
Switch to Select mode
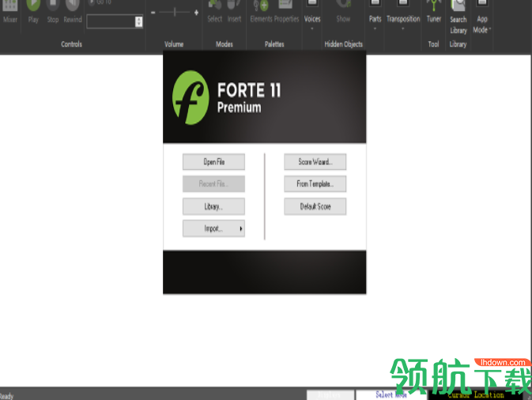coord(214,12)
